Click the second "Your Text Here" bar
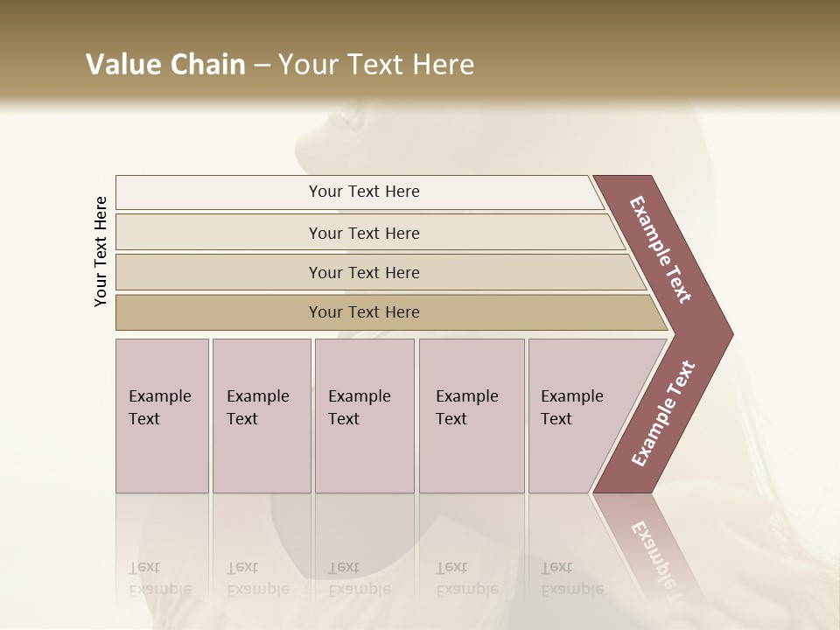Image resolution: width=840 pixels, height=630 pixels. pos(369,232)
